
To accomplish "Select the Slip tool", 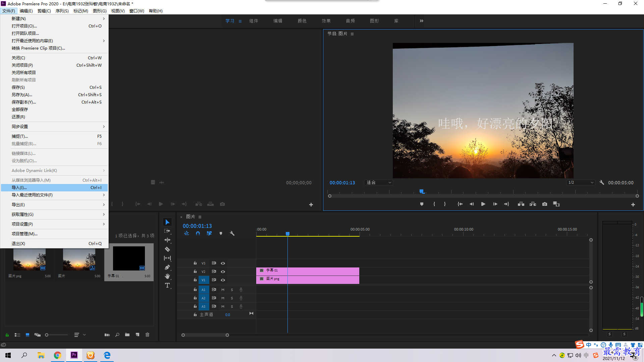I will point(167,258).
